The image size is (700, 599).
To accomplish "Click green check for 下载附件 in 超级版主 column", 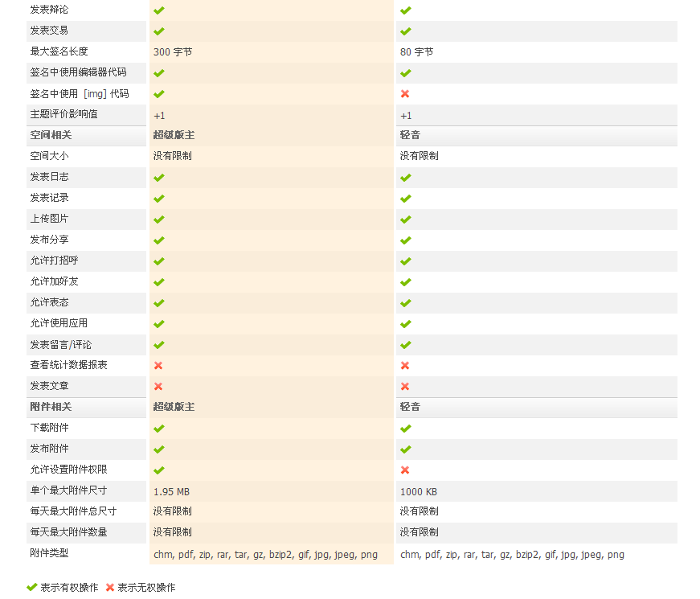I will (x=159, y=429).
